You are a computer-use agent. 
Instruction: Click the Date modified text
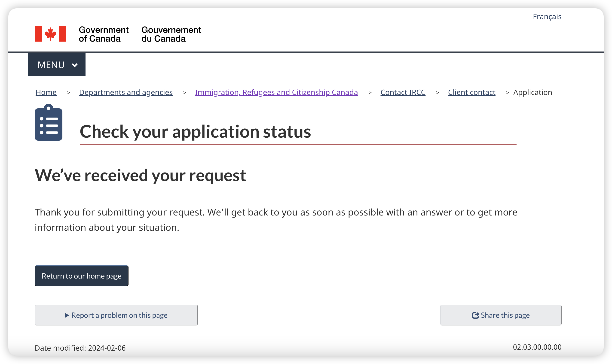[80, 348]
